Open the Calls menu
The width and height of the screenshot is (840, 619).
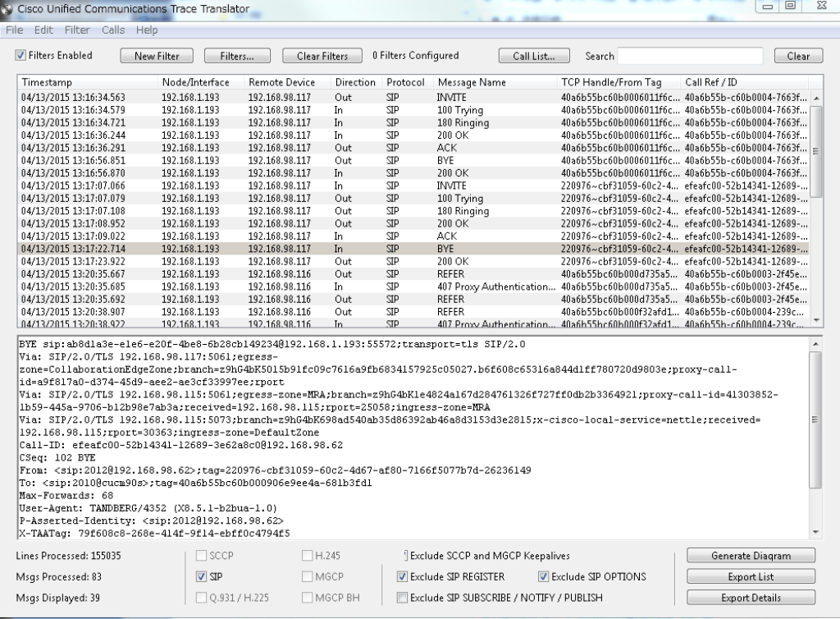coord(113,30)
